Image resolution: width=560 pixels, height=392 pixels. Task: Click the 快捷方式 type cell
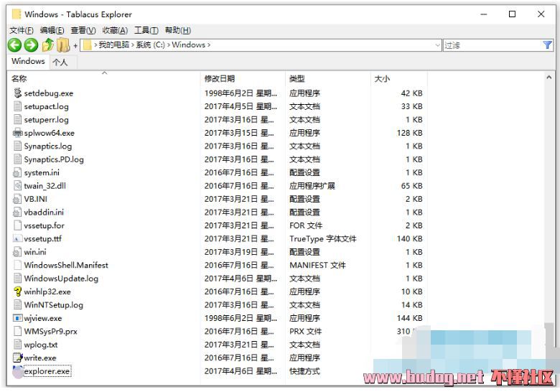(304, 371)
